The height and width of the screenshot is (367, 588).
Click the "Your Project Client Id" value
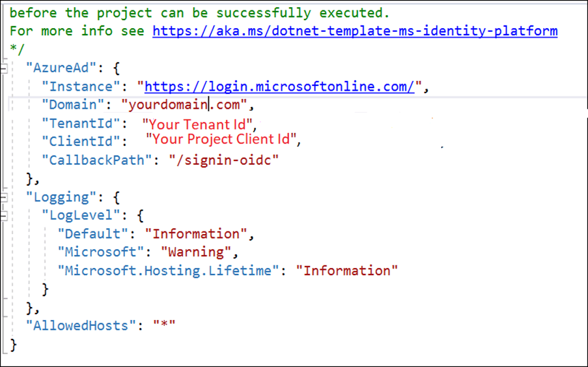point(222,139)
